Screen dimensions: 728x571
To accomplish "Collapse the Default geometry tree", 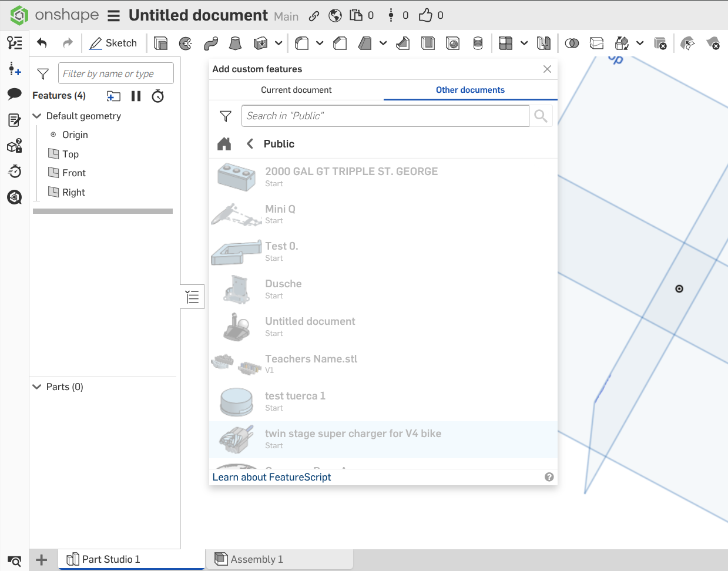I will pos(37,116).
